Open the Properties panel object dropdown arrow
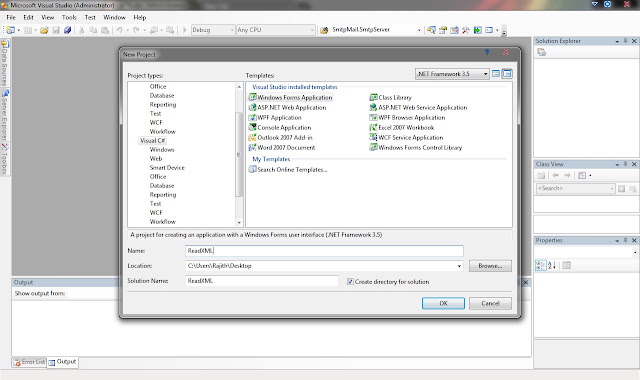Image resolution: width=640 pixels, height=380 pixels. pos(635,252)
